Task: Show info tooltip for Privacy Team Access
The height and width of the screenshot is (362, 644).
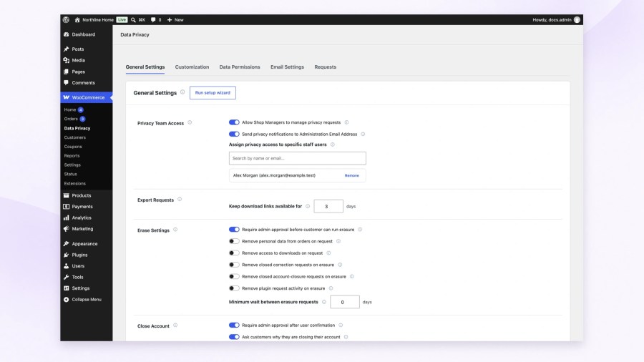Action: 190,122
